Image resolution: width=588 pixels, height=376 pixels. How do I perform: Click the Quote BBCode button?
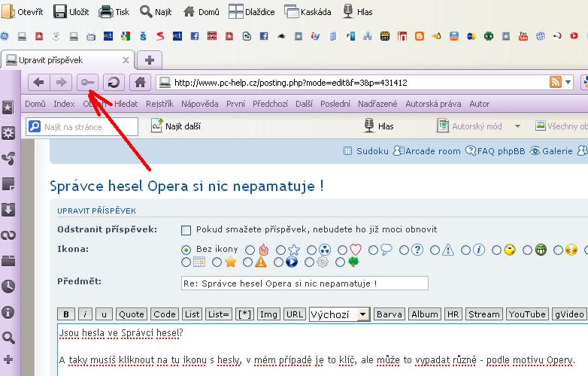[x=132, y=314]
